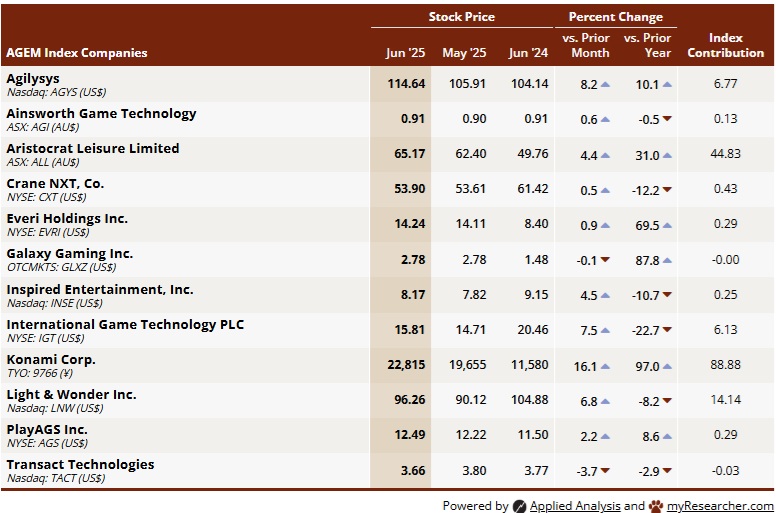This screenshot has width=776, height=513.
Task: Click the Applied Analysis logo icon
Action: (x=519, y=506)
